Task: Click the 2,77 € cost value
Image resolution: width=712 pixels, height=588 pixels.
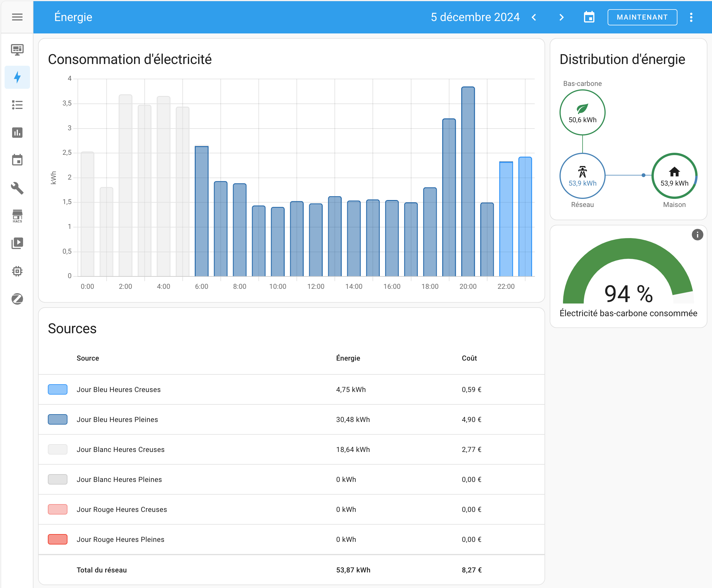Action: pyautogui.click(x=472, y=449)
